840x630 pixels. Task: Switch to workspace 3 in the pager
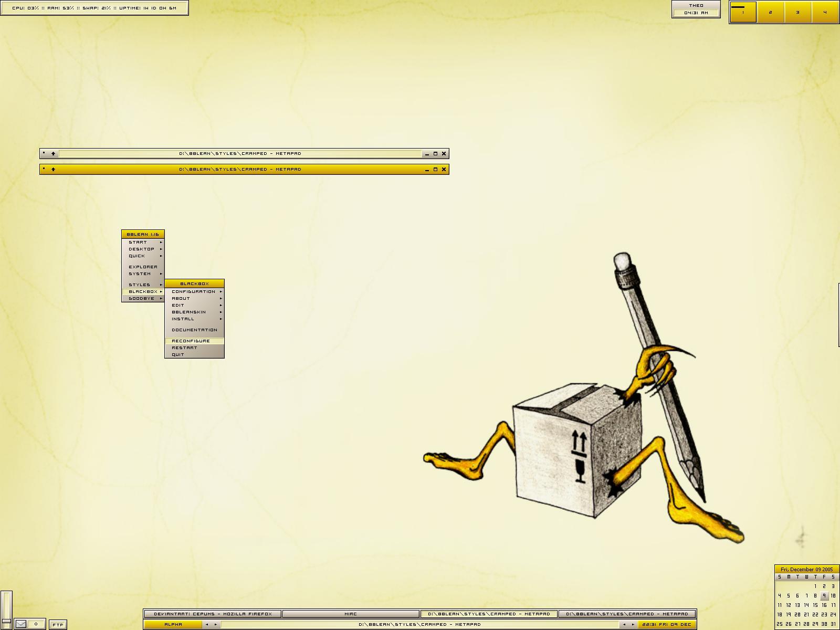point(798,13)
